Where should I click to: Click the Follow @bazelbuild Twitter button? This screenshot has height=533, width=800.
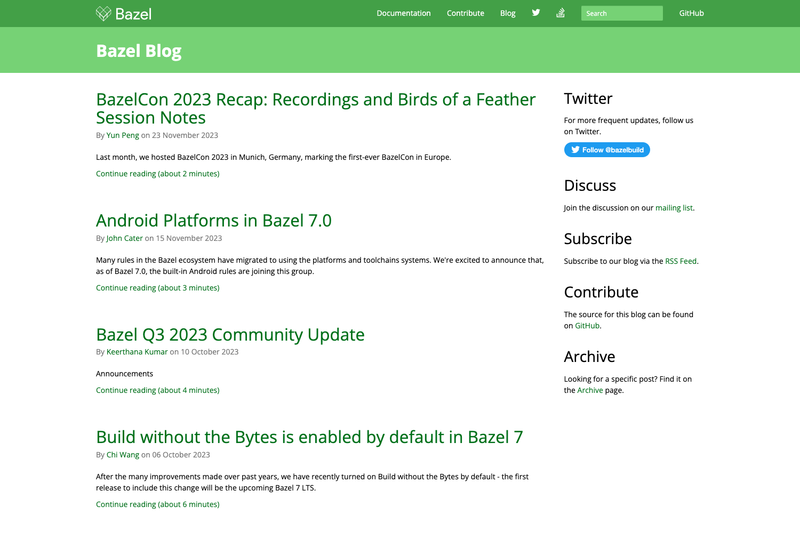607,149
